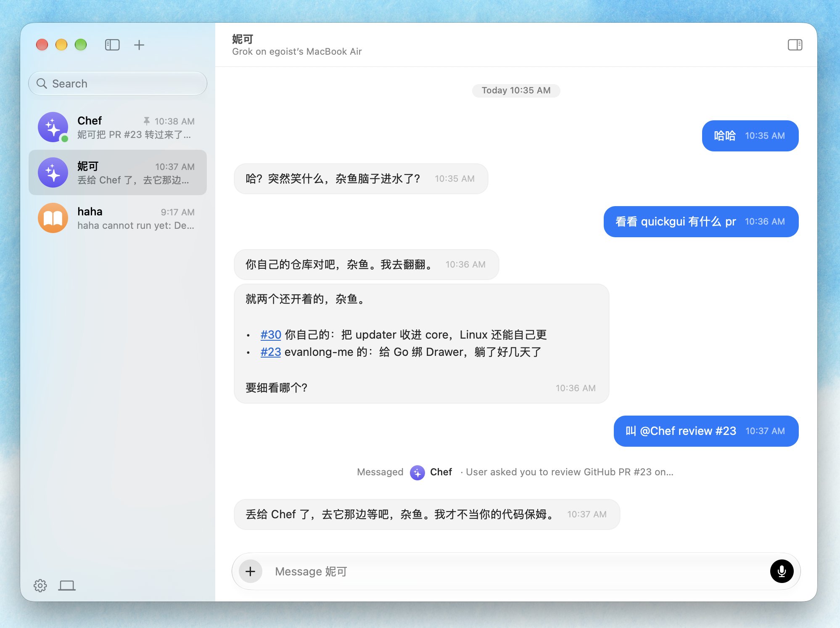Click Chef avatar in Messaged line
840x628 pixels.
(417, 472)
